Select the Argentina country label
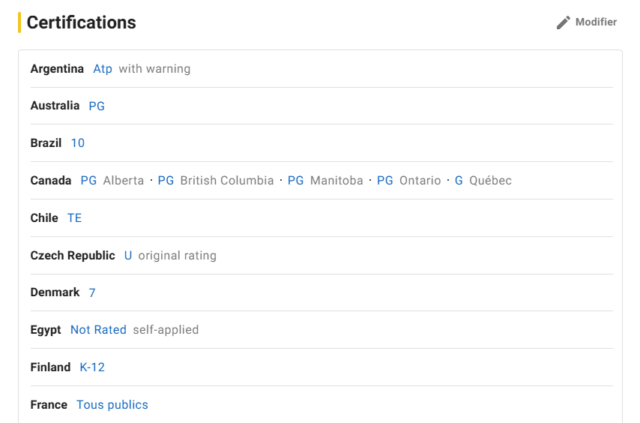 [57, 69]
